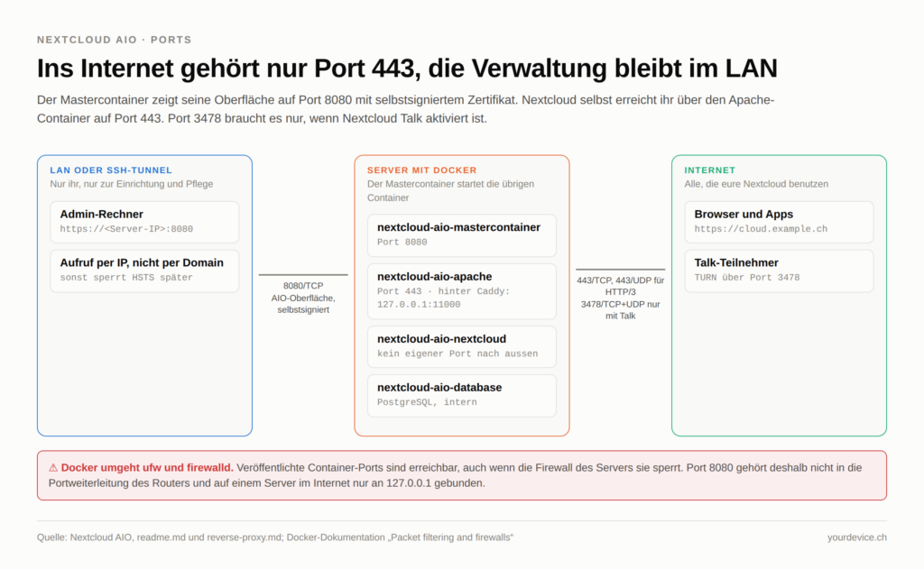Screen dimensions: 924x569
Task: Click 'Nur ihr, nur zur Einrichtung und Pflege'
Action: coord(132,184)
